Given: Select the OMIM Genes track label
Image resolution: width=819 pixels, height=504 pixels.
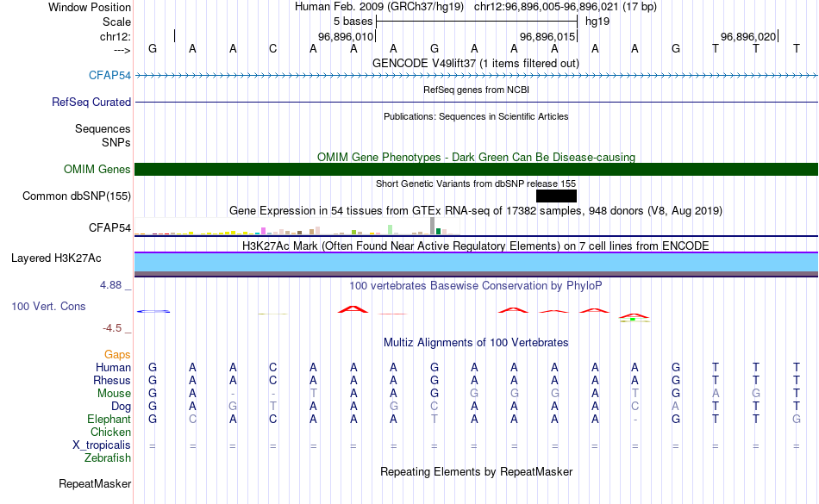Looking at the screenshot, I should click(97, 169).
